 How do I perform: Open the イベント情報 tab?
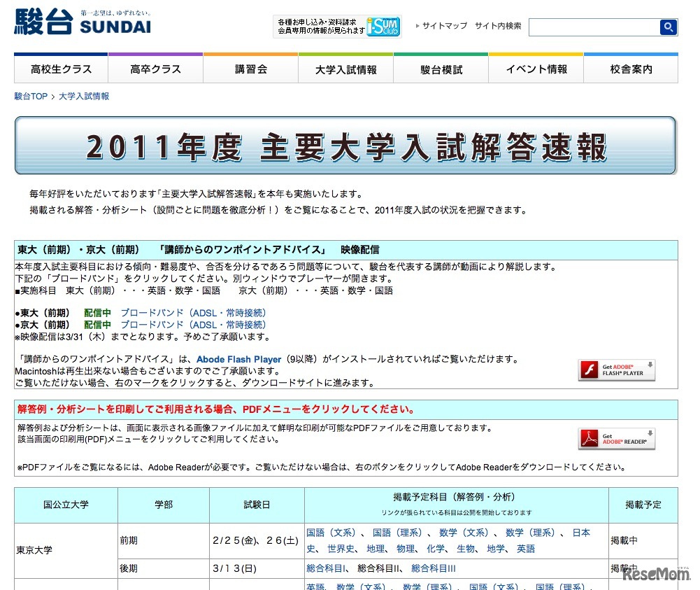(x=536, y=69)
